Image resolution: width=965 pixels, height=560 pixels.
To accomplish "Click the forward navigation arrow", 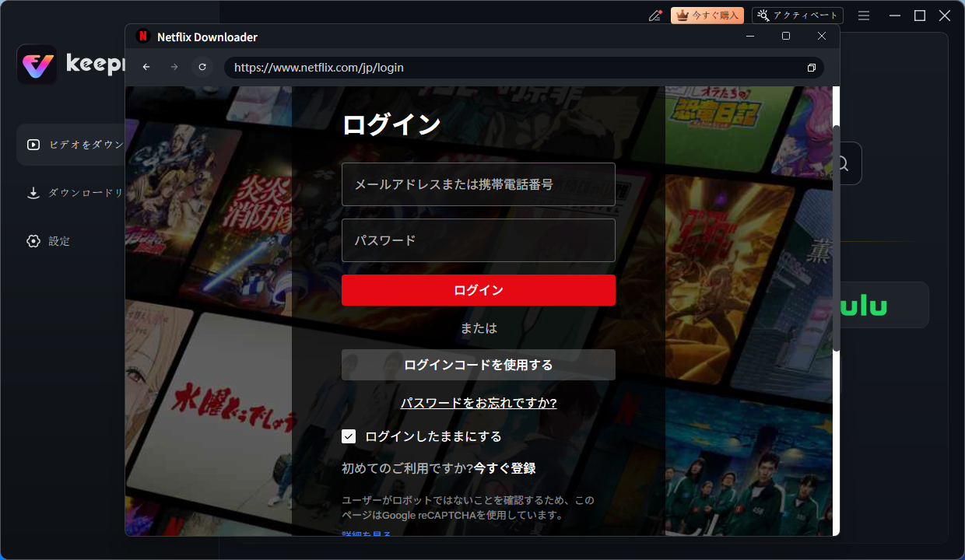I will coord(174,68).
